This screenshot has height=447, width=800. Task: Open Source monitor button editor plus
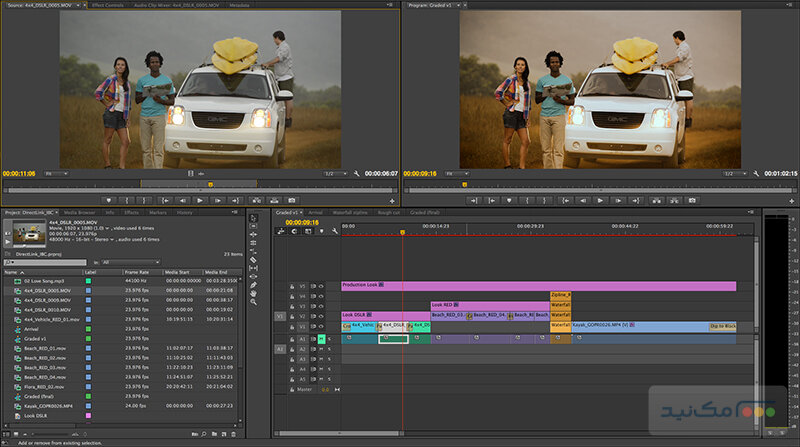[x=392, y=201]
